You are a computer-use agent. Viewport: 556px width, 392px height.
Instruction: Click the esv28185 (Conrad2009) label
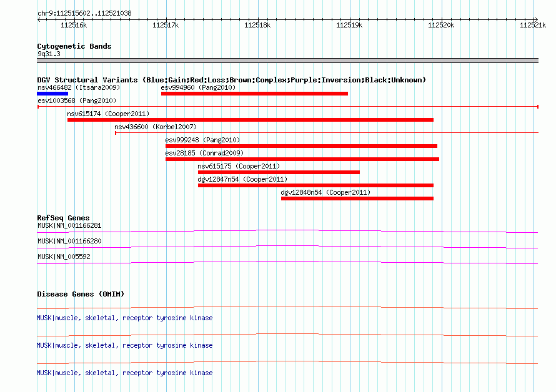pos(204,153)
